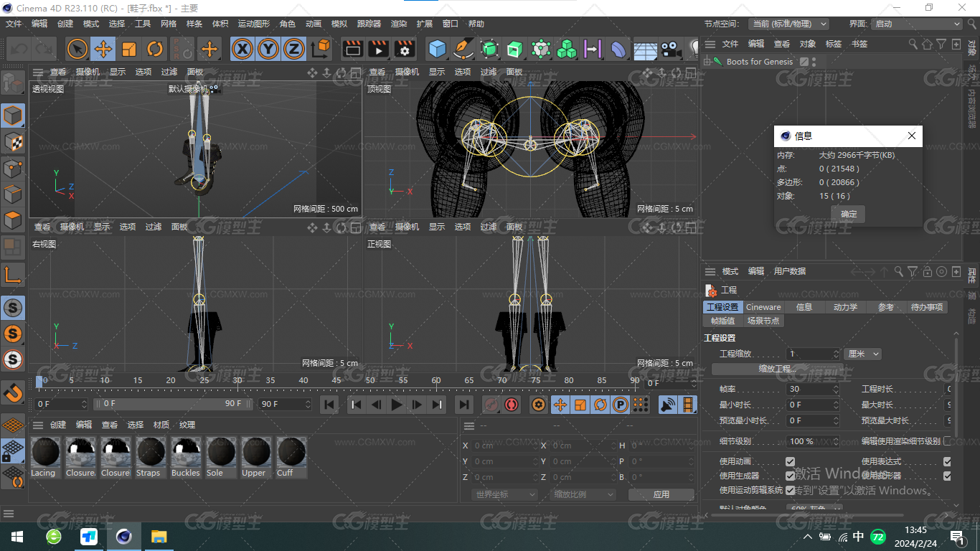
Task: Toggle Y axis lock
Action: (x=268, y=49)
